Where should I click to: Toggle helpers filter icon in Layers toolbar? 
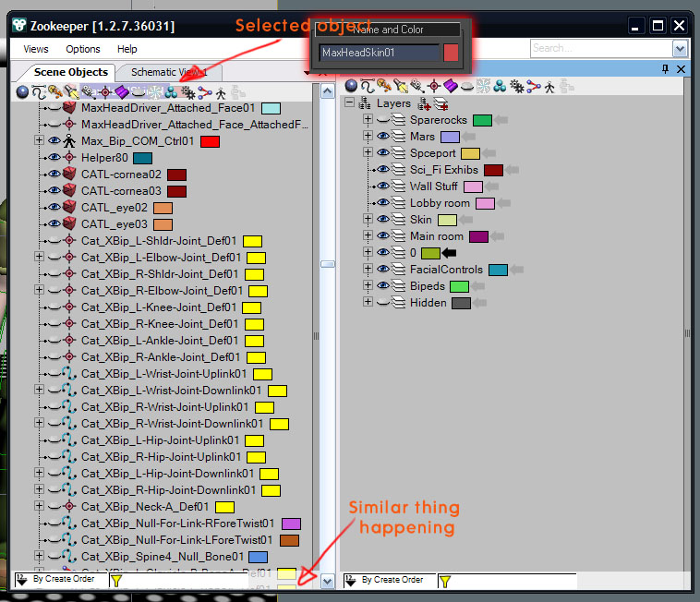pos(434,87)
